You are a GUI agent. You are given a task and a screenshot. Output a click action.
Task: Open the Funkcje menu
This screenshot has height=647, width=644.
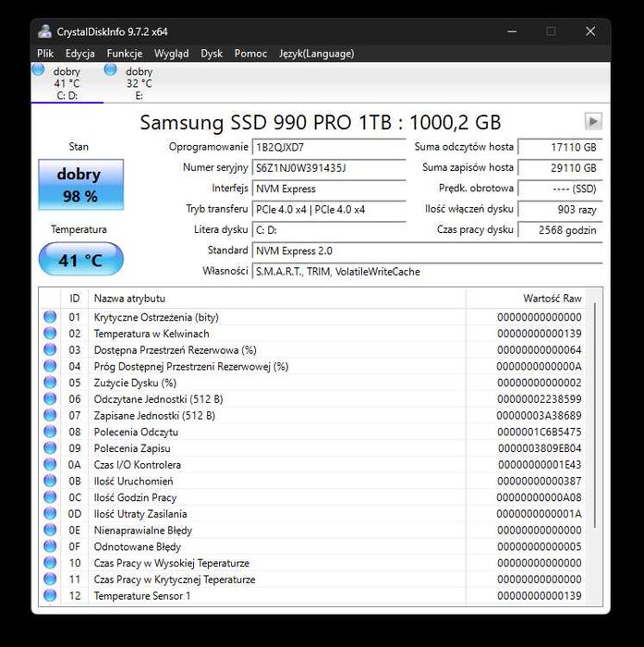click(x=125, y=54)
